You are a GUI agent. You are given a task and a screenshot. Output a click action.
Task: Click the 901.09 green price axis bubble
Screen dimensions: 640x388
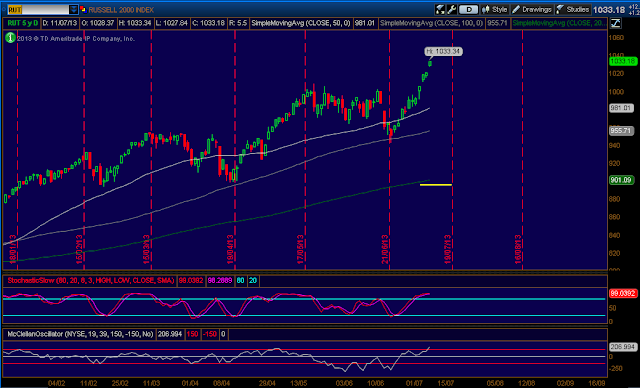[622, 180]
